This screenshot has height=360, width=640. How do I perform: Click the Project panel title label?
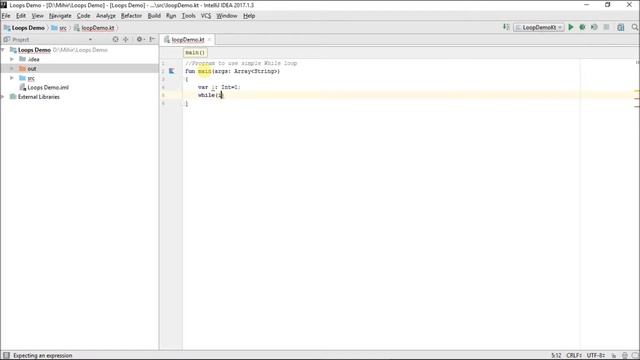(20, 40)
